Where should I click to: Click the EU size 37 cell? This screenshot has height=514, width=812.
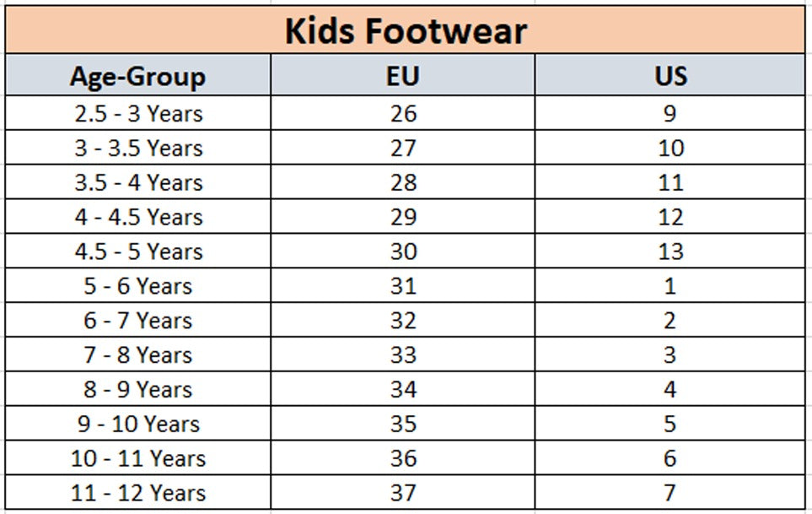coord(403,492)
